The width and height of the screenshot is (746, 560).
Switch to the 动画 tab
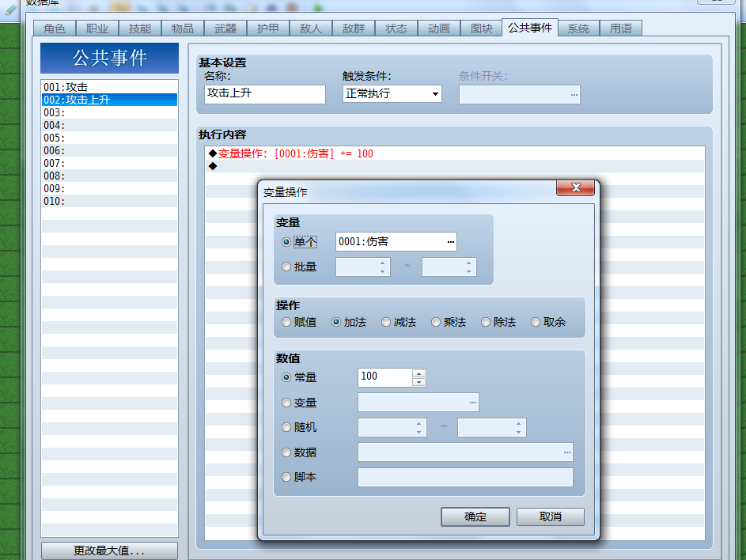click(x=438, y=28)
